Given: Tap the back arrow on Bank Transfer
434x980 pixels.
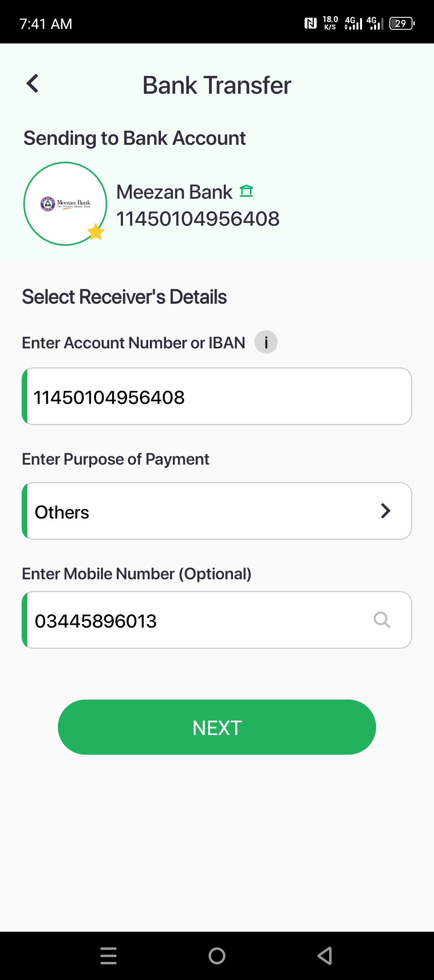Looking at the screenshot, I should point(32,84).
